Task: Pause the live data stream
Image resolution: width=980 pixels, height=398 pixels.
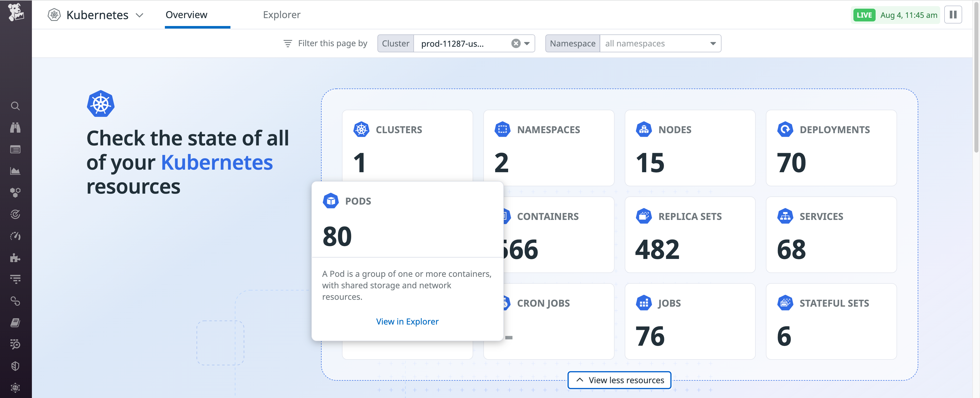Action: [953, 15]
